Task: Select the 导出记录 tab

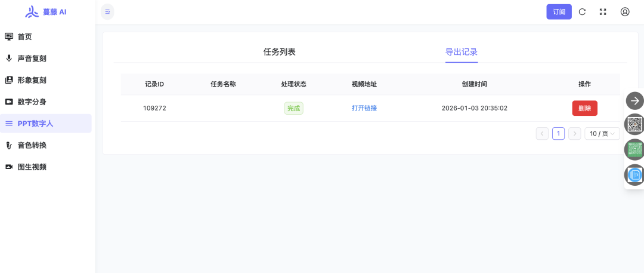Action: click(x=461, y=52)
